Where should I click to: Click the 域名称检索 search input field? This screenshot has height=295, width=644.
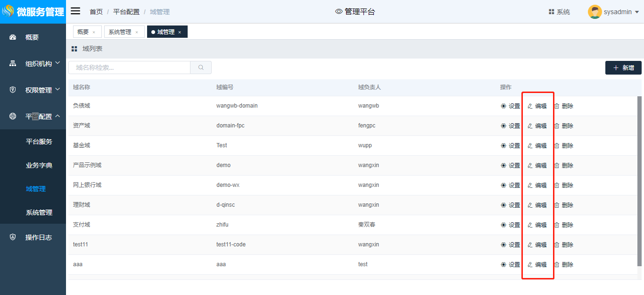(x=130, y=67)
